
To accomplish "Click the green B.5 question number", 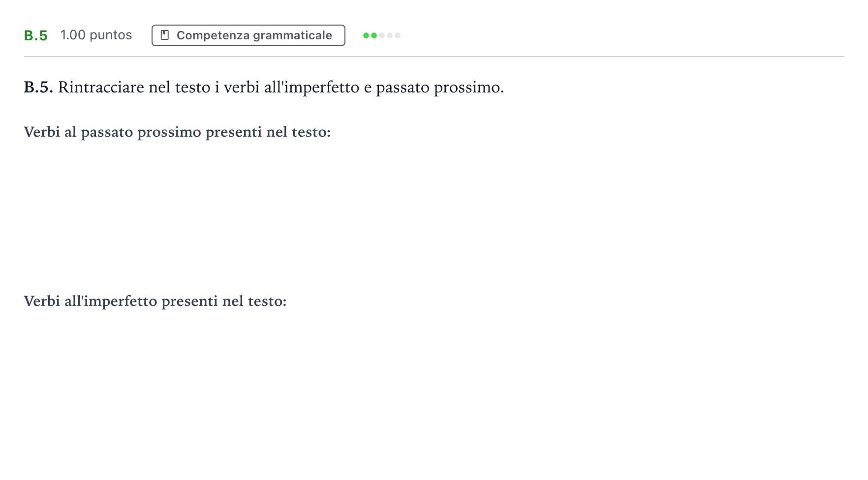I will tap(35, 35).
